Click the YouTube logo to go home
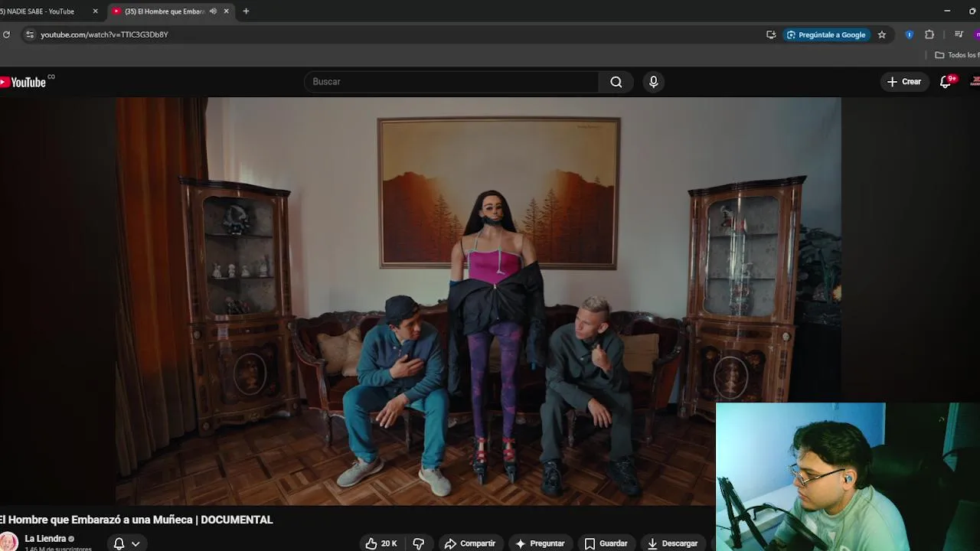 (x=25, y=82)
